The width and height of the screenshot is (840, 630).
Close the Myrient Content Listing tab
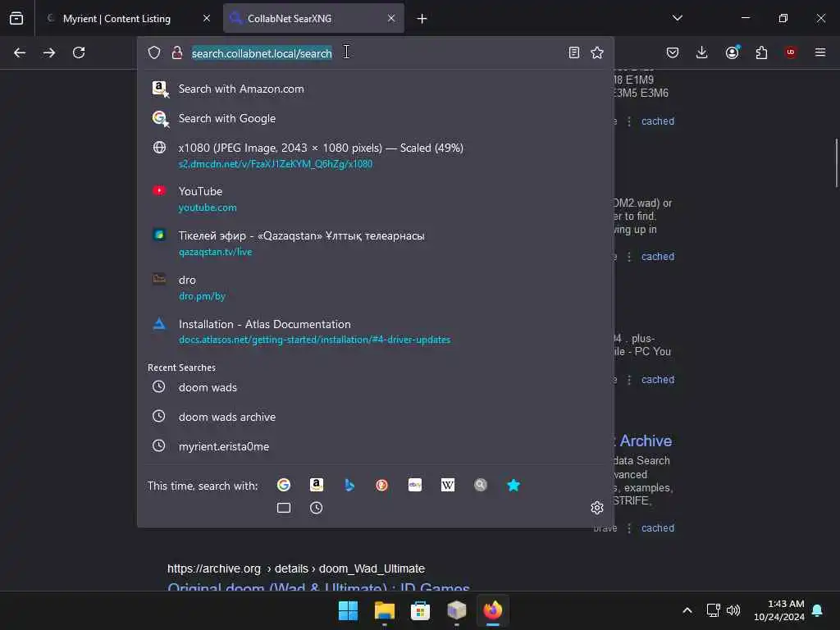tap(207, 19)
